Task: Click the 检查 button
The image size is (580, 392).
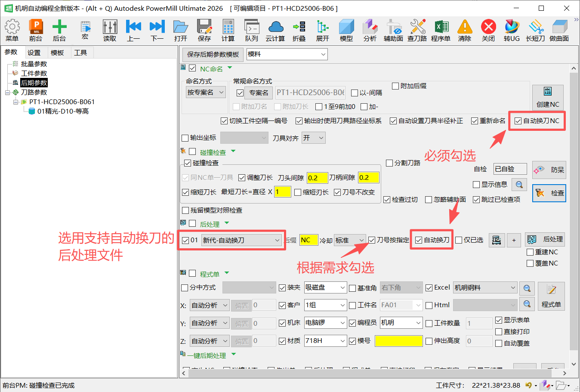Action: click(x=549, y=193)
